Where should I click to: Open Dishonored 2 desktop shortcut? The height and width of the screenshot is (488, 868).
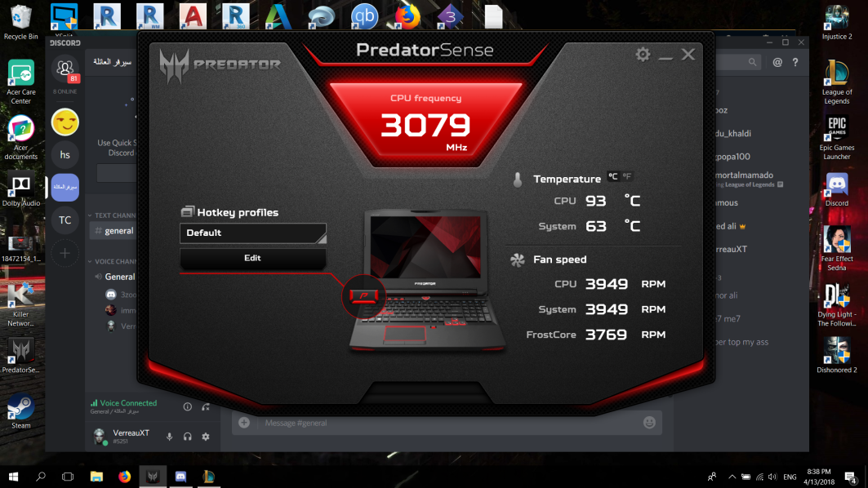[836, 355]
